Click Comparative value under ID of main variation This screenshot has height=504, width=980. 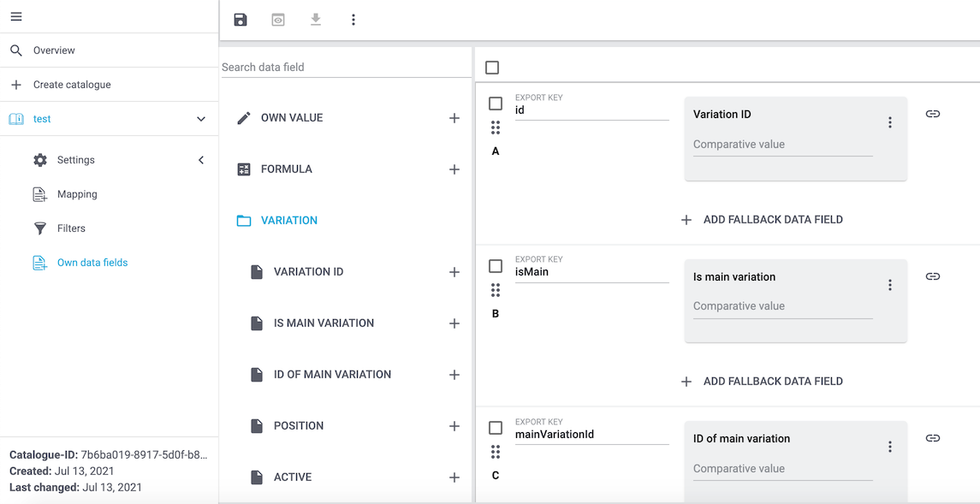[x=782, y=468]
